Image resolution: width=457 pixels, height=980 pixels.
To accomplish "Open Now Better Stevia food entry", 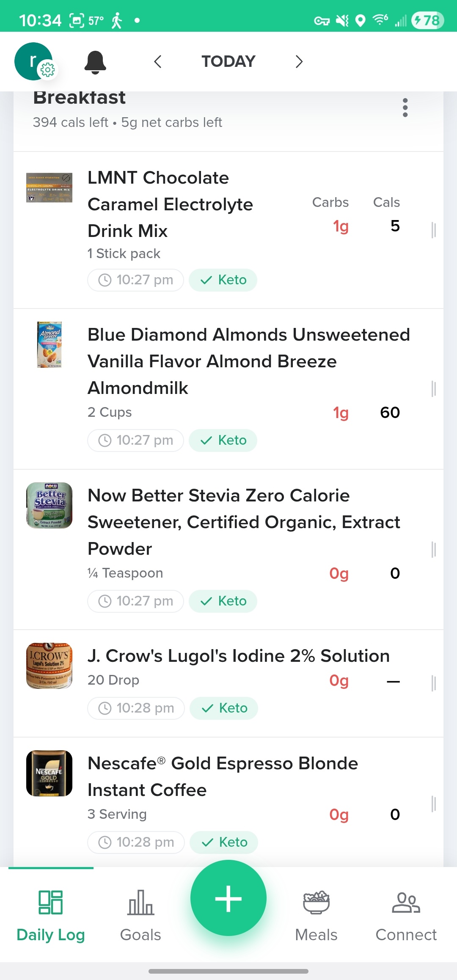I will 243,522.
